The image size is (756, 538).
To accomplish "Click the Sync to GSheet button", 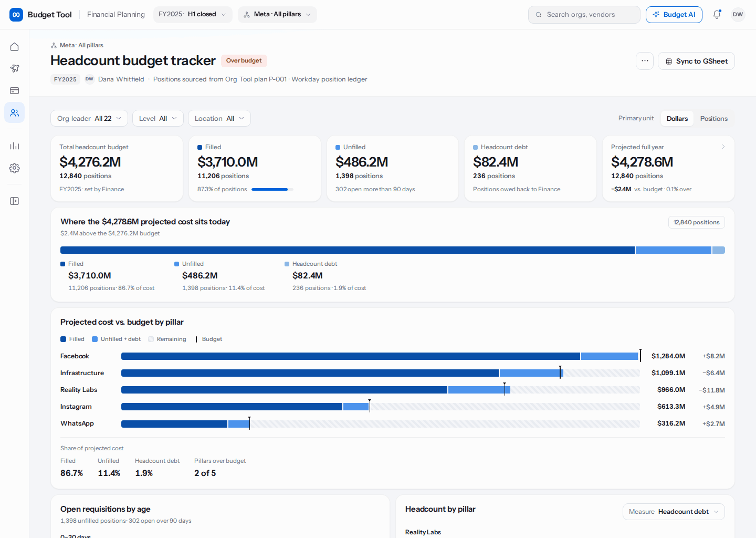I will (x=696, y=61).
